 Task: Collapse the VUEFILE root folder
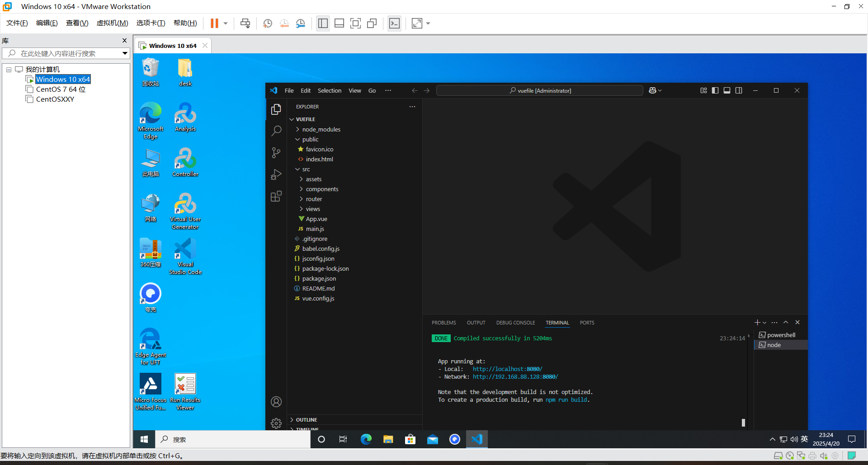[354, 119]
